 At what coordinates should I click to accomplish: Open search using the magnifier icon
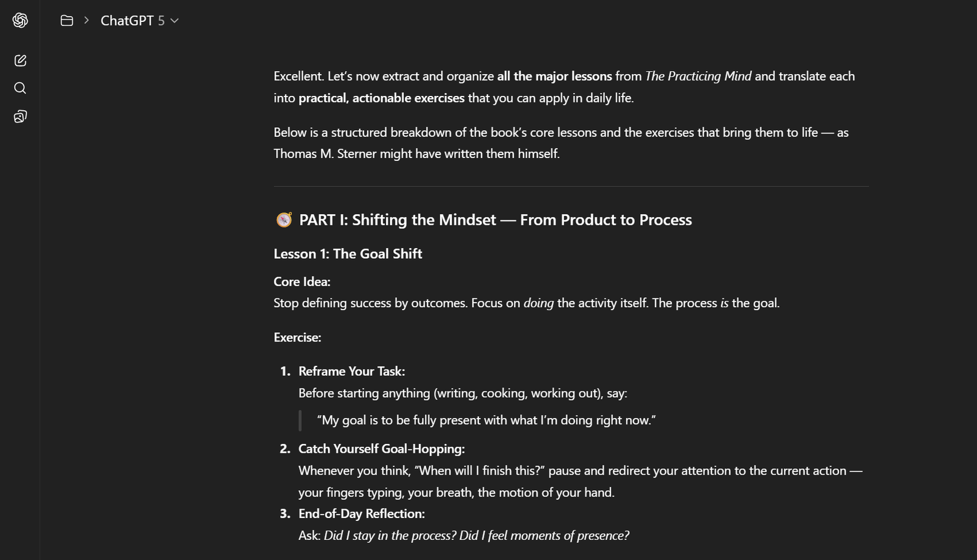pyautogui.click(x=20, y=88)
